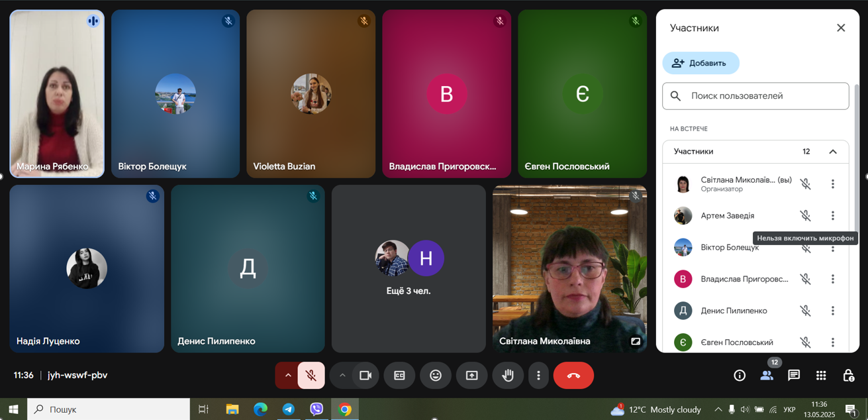868x420 pixels.
Task: Click meeting code jyh-wswf-pbv
Action: [77, 376]
